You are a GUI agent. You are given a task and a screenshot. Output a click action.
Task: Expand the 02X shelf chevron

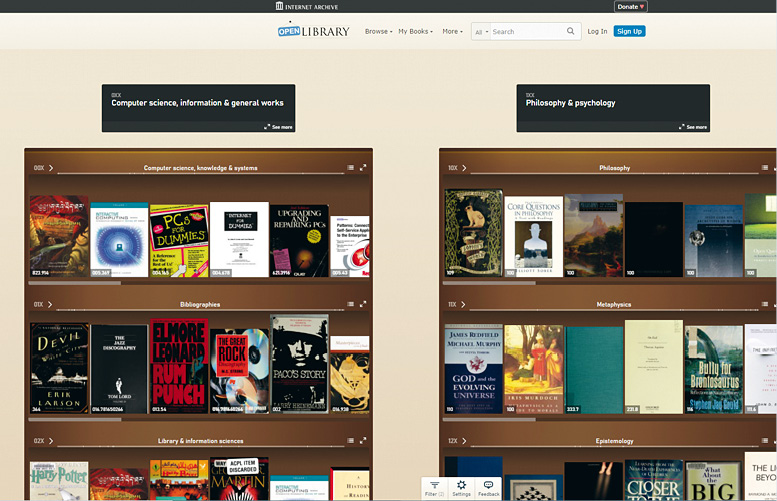[x=51, y=441]
